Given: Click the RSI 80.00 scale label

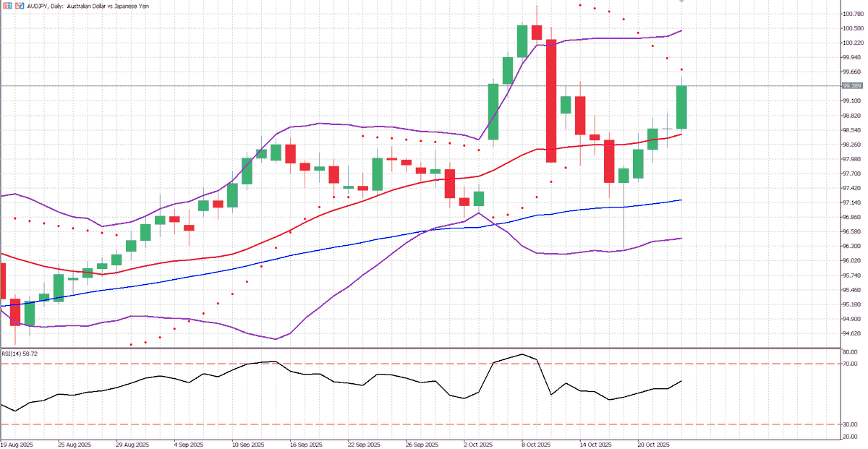Looking at the screenshot, I should [x=850, y=351].
